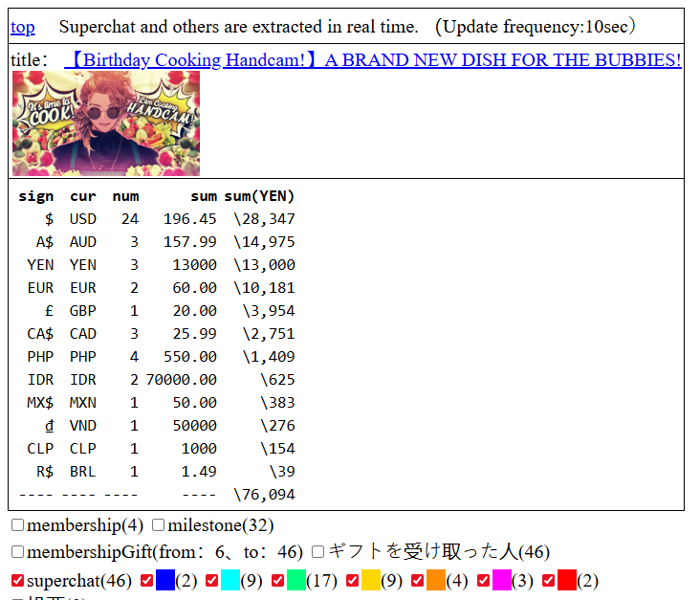Click the USD yen total \28,347

click(264, 219)
